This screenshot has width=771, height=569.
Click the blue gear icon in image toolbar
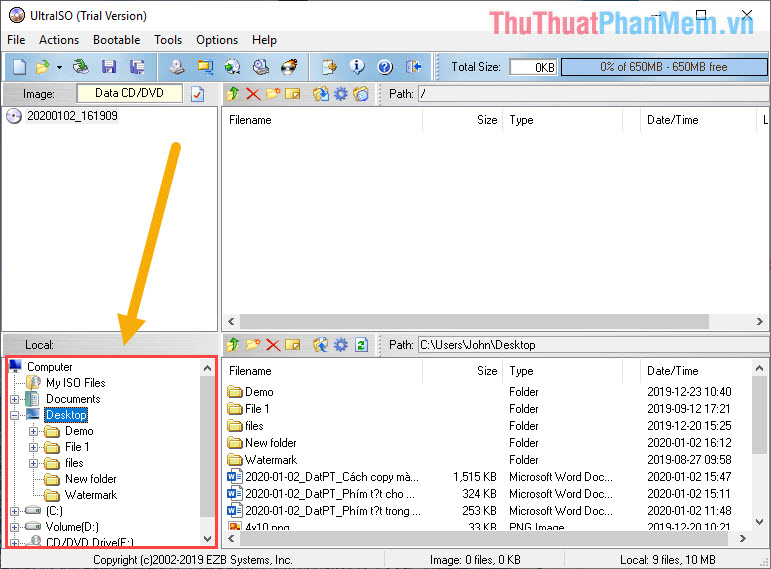341,93
